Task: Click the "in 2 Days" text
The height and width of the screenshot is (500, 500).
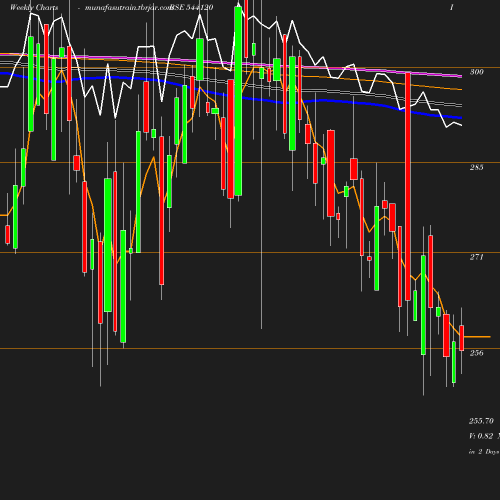Action: tap(484, 452)
